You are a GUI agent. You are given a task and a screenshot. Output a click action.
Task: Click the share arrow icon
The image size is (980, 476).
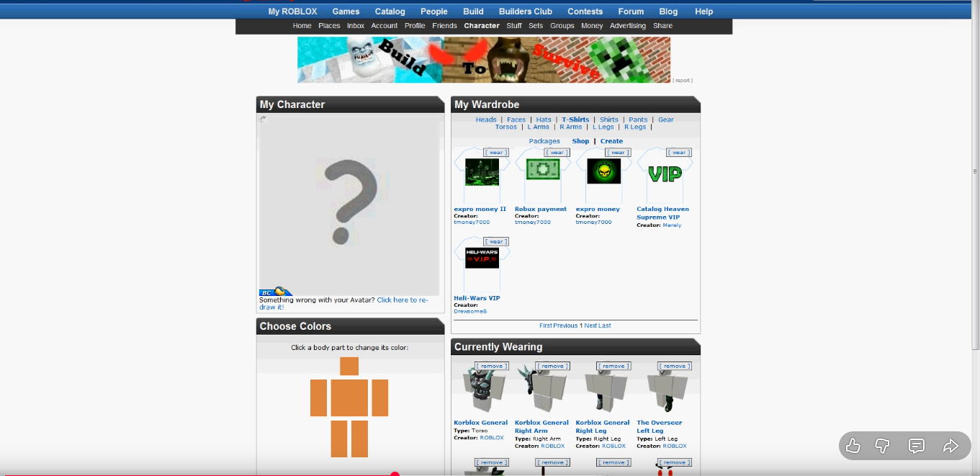point(950,446)
